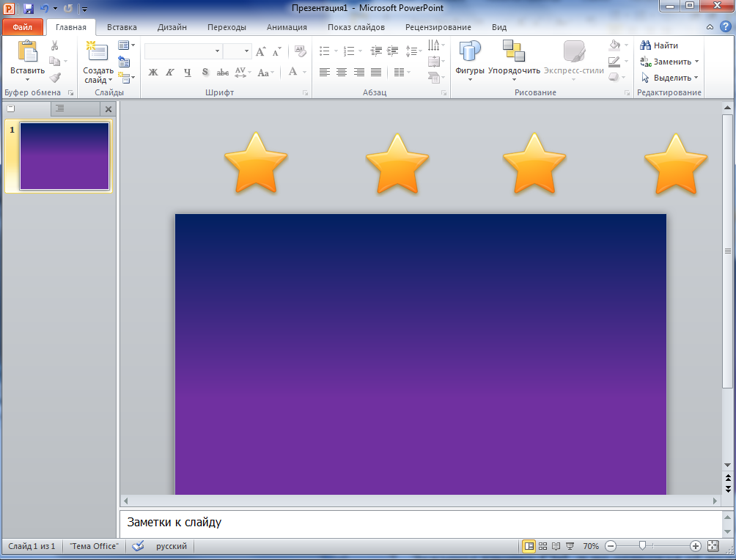Viewport: 736px width, 560px height.
Task: Open the Дизайн ribbon tab
Action: tap(172, 27)
